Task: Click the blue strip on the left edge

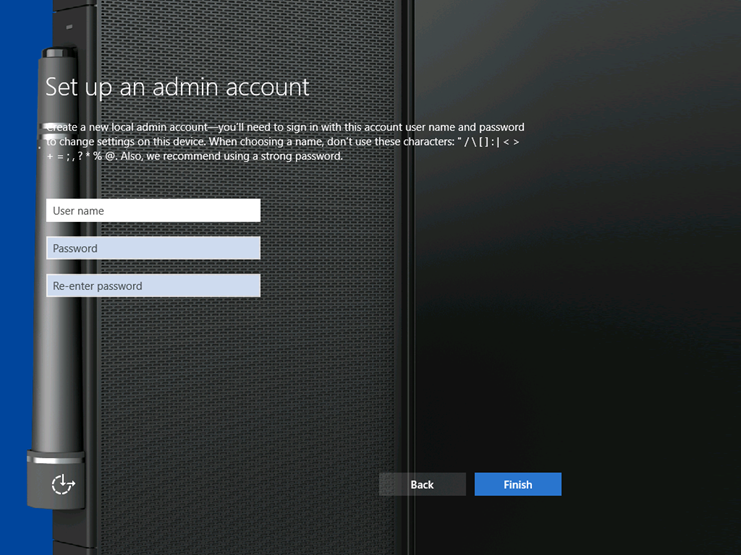Action: 12,300
